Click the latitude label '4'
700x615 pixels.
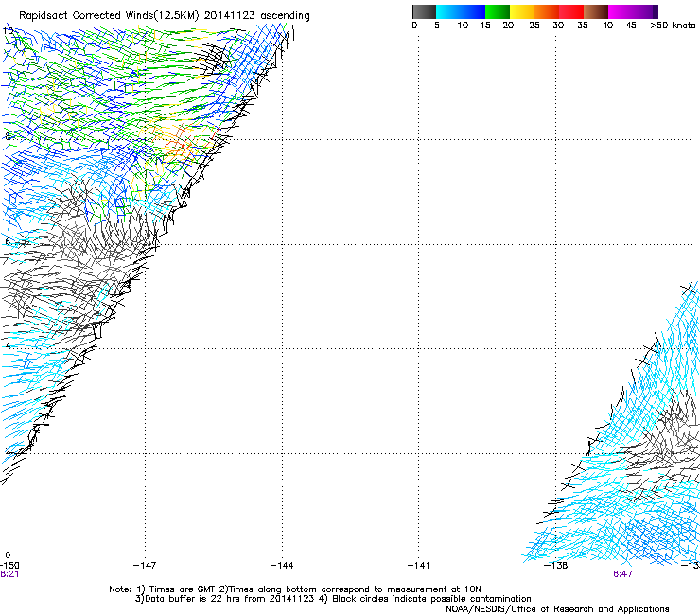(x=8, y=345)
